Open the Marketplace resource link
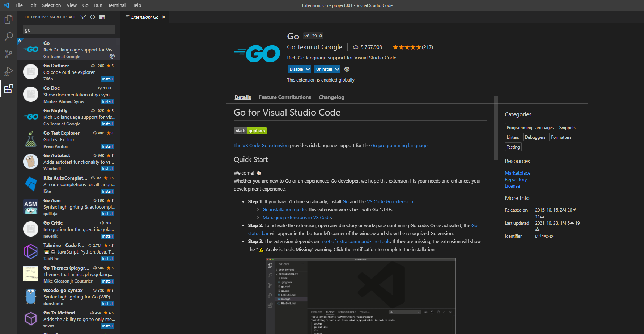 pyautogui.click(x=518, y=173)
